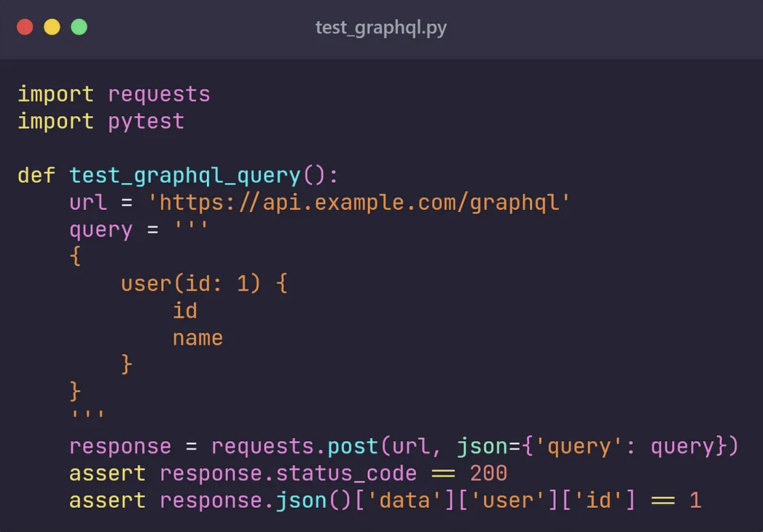This screenshot has width=763, height=532.
Task: Click the url variable name
Action: coord(87,203)
